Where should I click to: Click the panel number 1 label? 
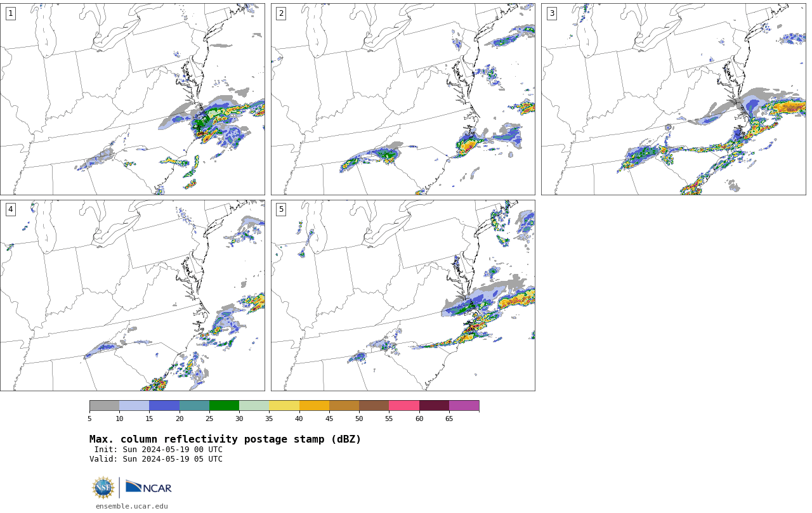pos(10,13)
